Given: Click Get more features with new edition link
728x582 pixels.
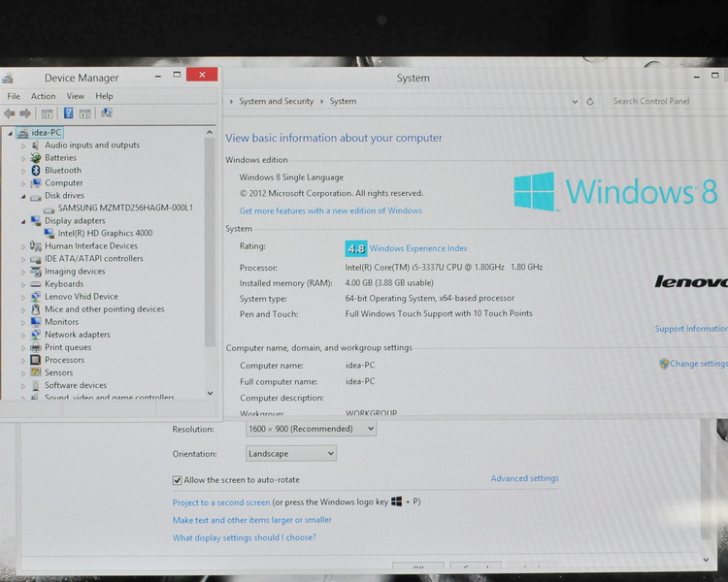Looking at the screenshot, I should pos(331,210).
